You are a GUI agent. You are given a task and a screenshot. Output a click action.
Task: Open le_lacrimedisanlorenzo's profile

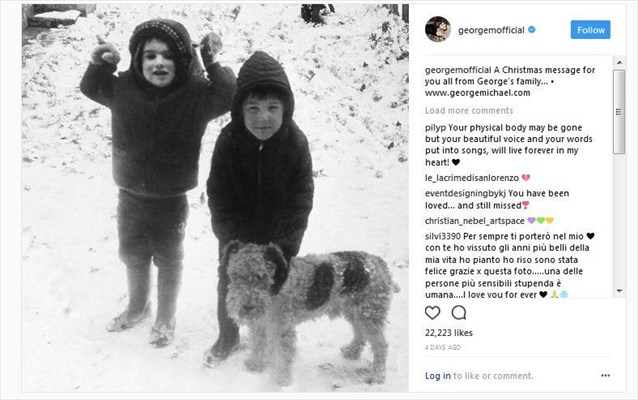click(x=472, y=178)
